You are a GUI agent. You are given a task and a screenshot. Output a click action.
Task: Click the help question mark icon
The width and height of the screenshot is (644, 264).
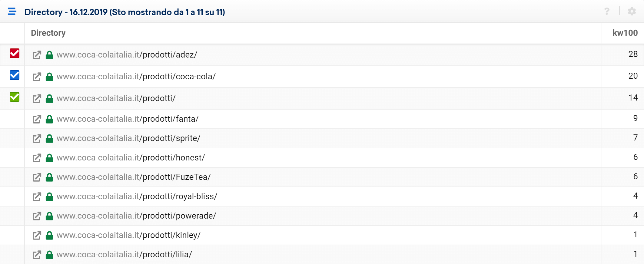click(x=607, y=12)
